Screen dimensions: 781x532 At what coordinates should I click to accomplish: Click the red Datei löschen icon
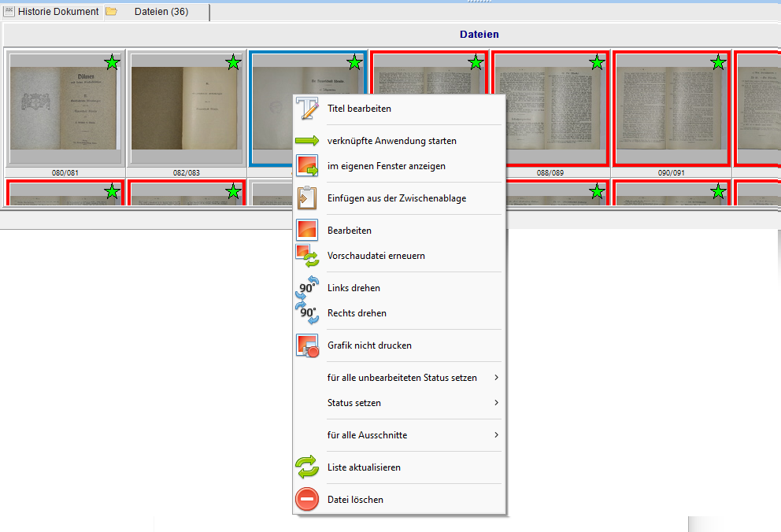coord(307,500)
